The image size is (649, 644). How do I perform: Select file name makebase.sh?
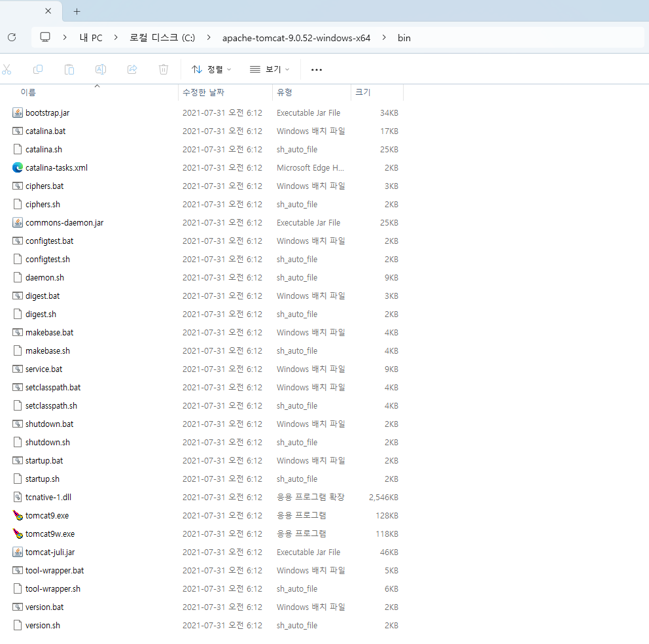pyautogui.click(x=48, y=350)
